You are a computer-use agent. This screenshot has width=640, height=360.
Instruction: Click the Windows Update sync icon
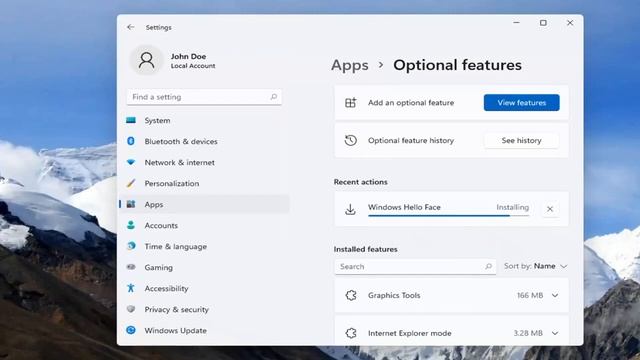click(x=131, y=330)
